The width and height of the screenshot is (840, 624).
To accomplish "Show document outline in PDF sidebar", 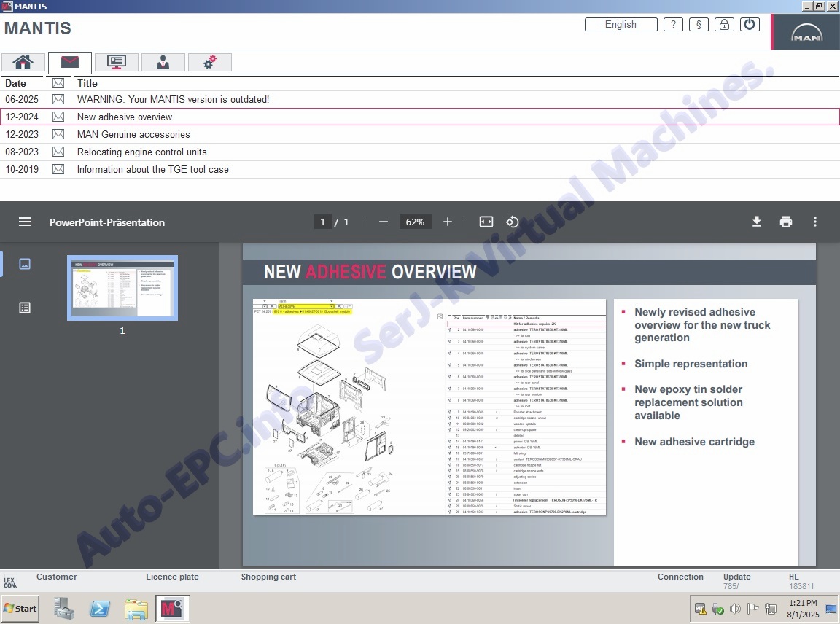I will click(25, 308).
